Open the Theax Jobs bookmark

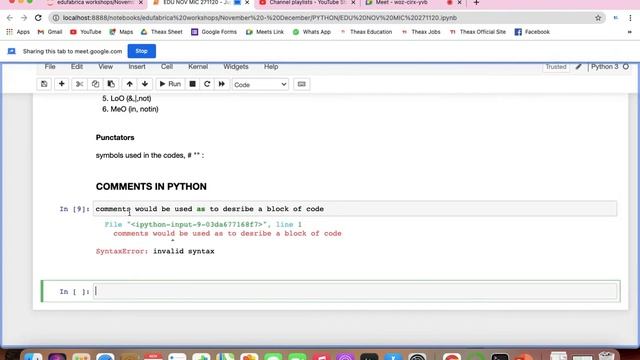tap(421, 32)
